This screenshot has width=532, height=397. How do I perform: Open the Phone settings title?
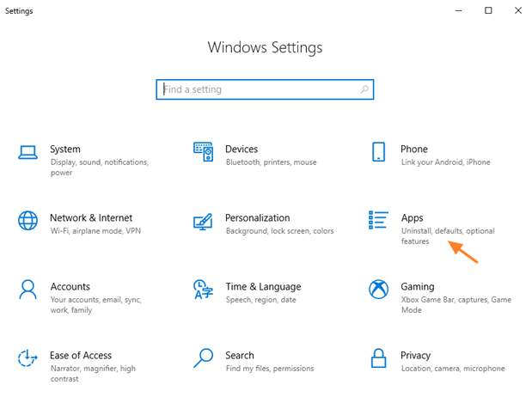(x=414, y=150)
